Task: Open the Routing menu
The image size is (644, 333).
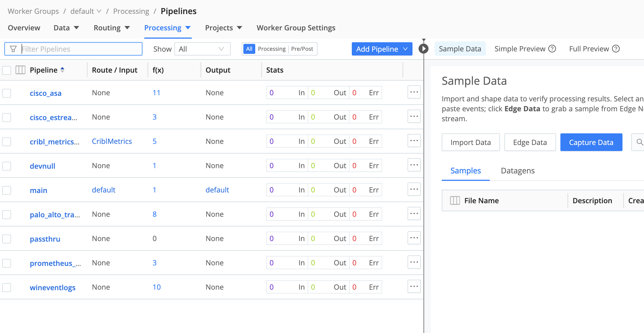Action: coord(111,28)
